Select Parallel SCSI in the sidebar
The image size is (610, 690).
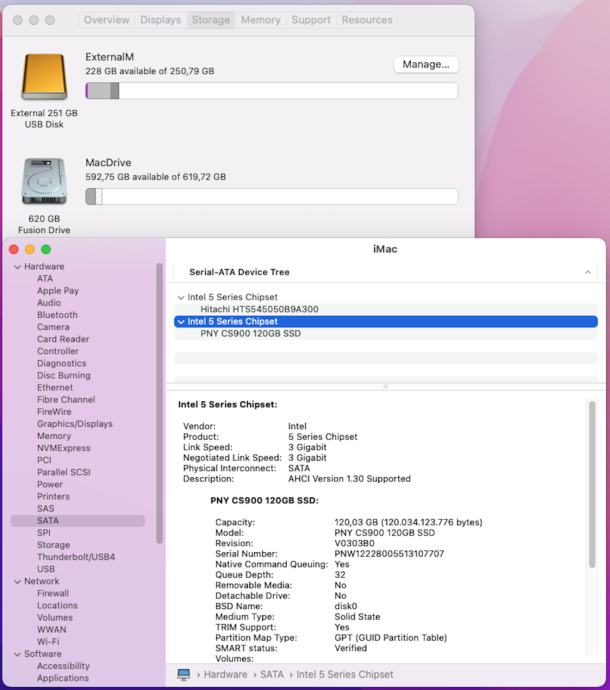[63, 472]
